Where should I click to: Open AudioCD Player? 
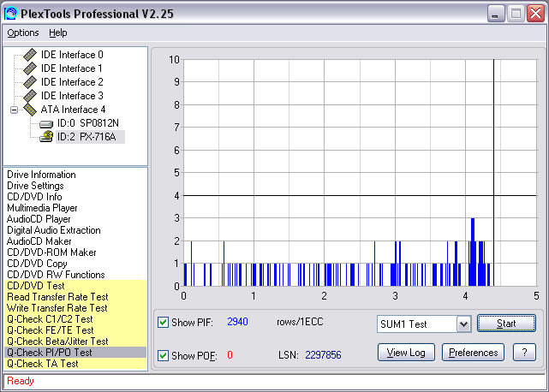(x=39, y=219)
